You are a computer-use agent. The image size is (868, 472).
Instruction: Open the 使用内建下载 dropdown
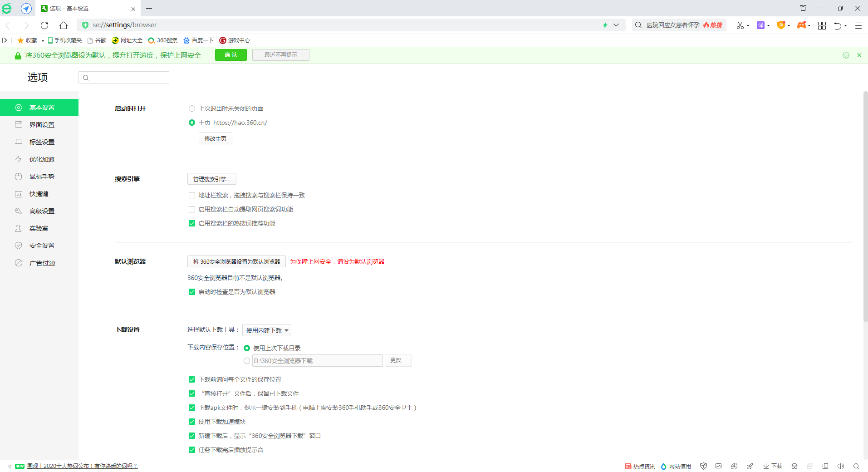(267, 330)
